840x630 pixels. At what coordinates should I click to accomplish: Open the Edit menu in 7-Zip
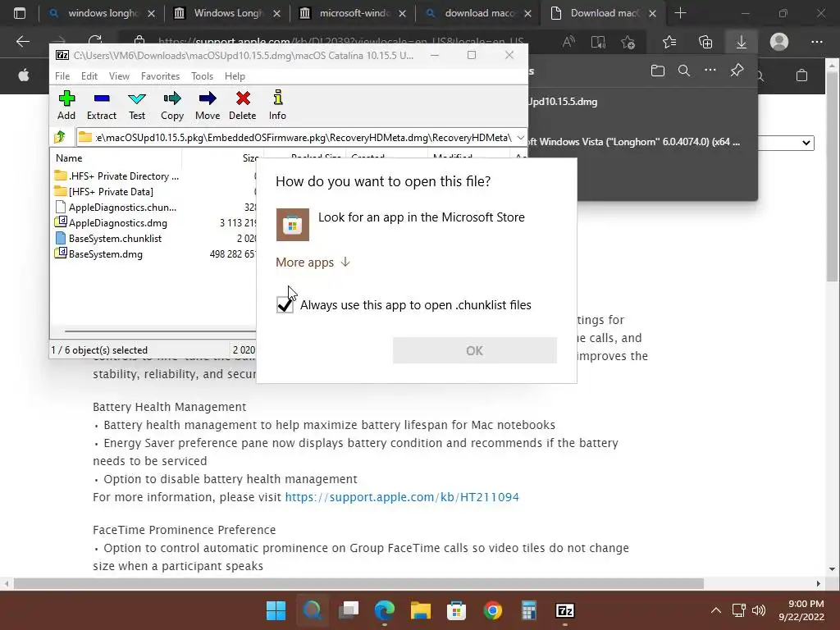coord(89,76)
